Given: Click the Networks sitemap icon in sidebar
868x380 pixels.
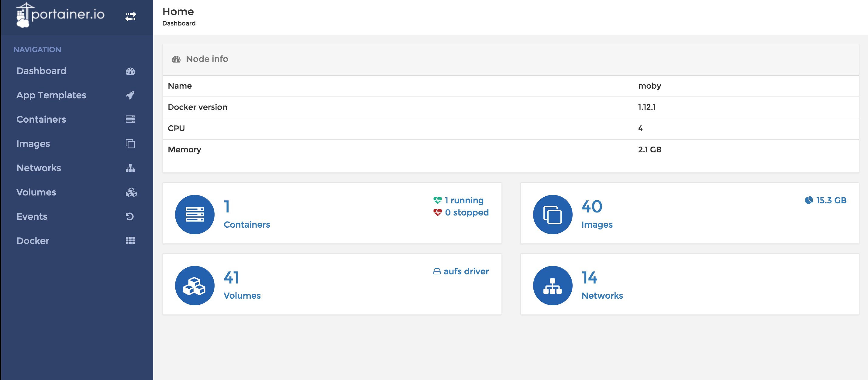Looking at the screenshot, I should click(130, 168).
